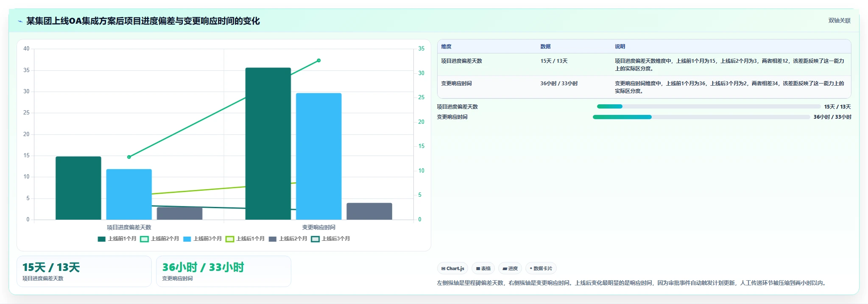This screenshot has height=304, width=868.
Task: Click the light blue bar for 项目进度偏差天数
Action: tap(129, 195)
